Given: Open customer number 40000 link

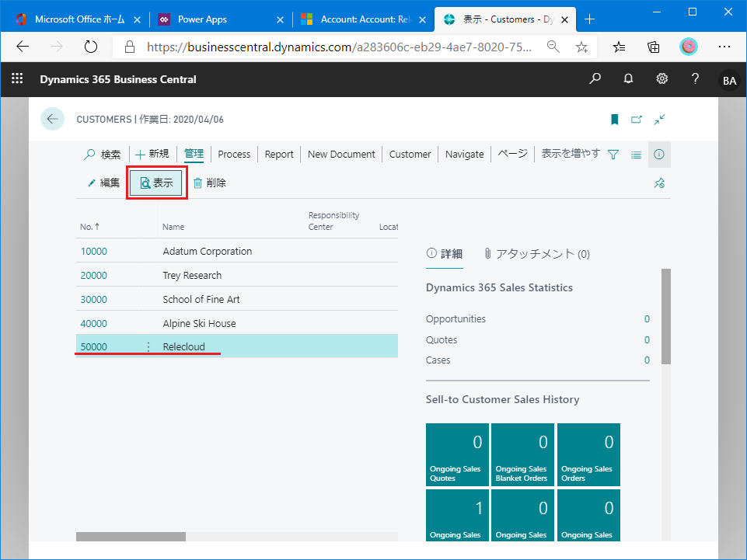Looking at the screenshot, I should (x=94, y=324).
